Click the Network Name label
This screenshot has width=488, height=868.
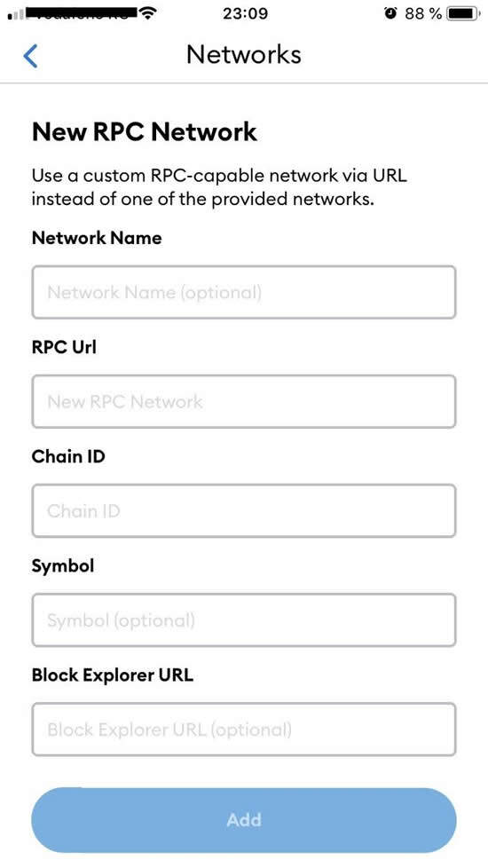coord(97,238)
